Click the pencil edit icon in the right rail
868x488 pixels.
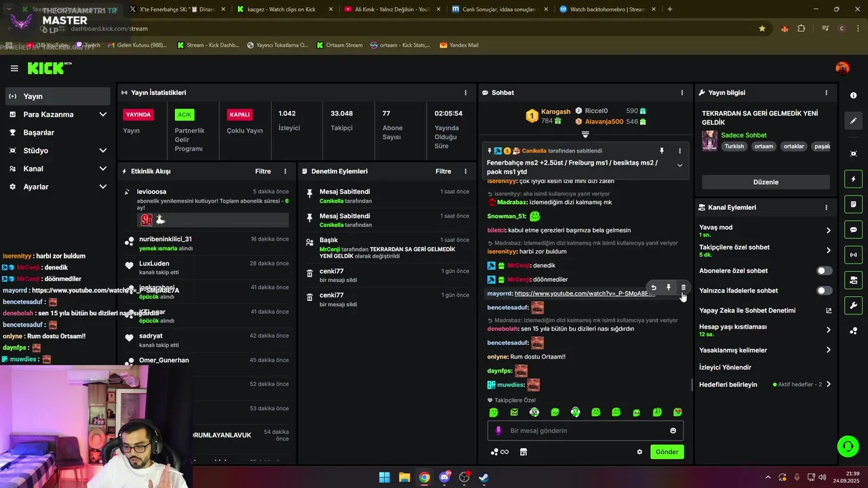[854, 121]
